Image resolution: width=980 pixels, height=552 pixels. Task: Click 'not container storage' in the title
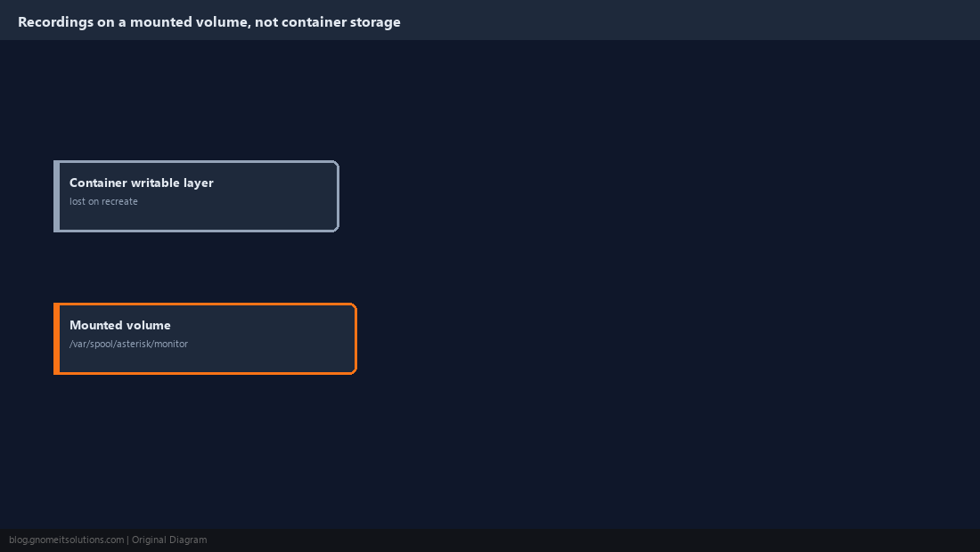pyautogui.click(x=328, y=22)
